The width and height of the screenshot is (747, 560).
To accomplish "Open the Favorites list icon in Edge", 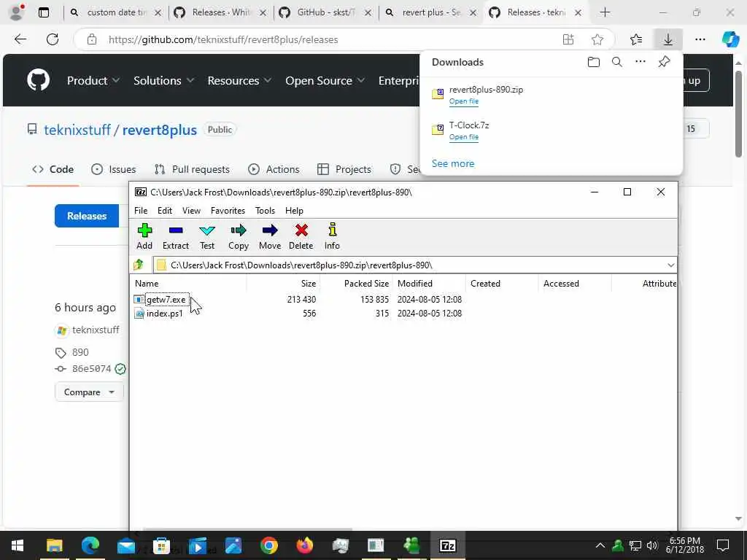I will [x=636, y=39].
